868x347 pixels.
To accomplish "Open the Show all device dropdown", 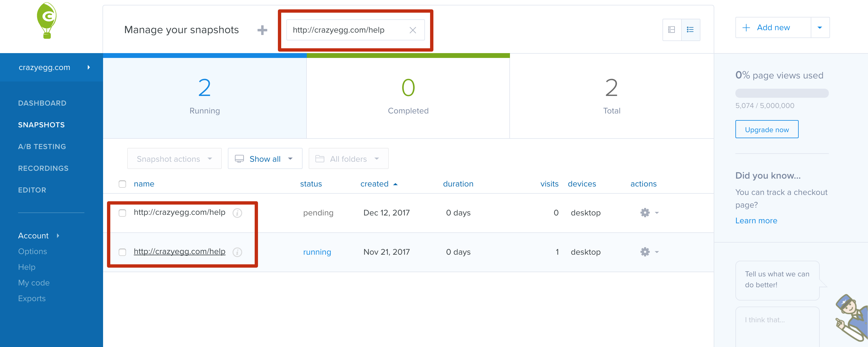I will coord(265,159).
